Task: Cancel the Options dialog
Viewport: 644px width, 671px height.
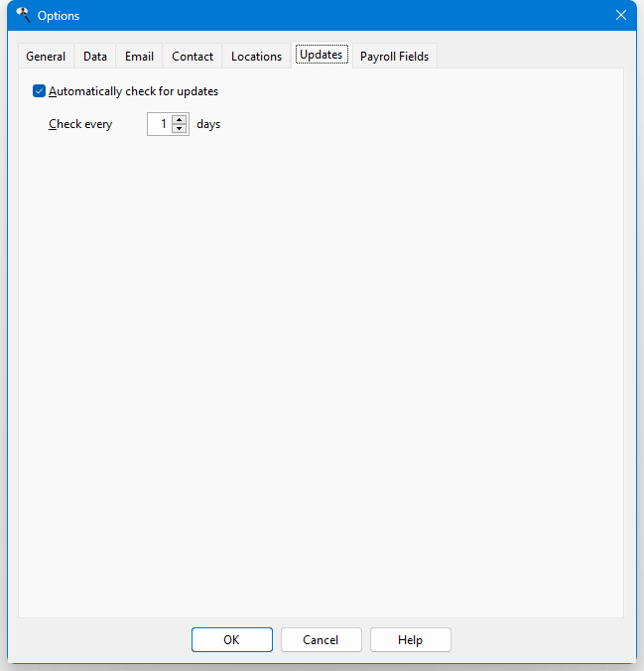Action: click(x=321, y=640)
